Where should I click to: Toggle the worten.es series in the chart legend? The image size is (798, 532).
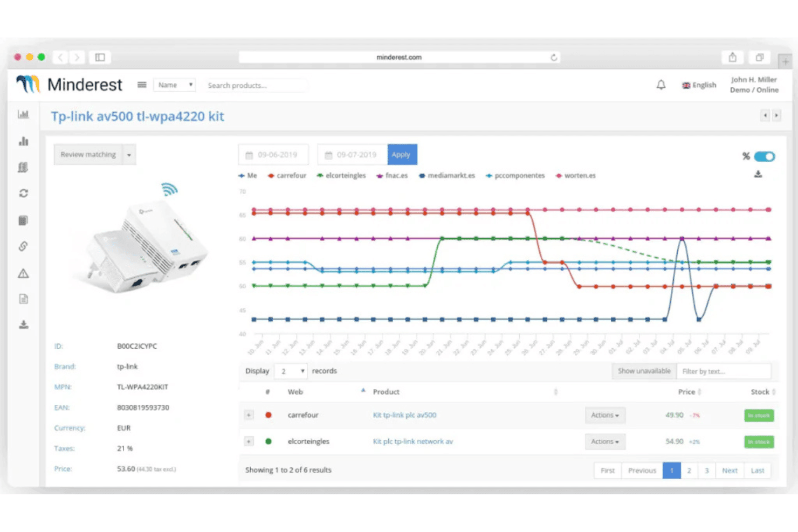click(x=576, y=176)
